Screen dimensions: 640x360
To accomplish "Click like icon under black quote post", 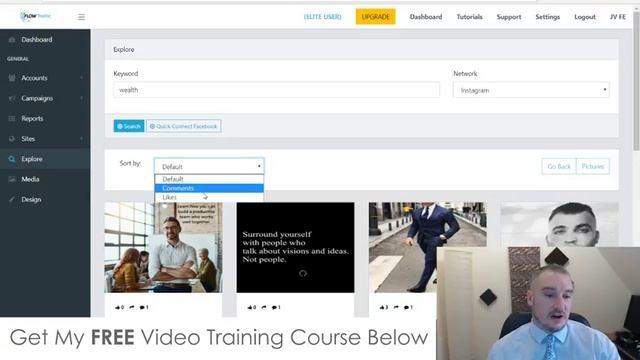I will [x=250, y=307].
